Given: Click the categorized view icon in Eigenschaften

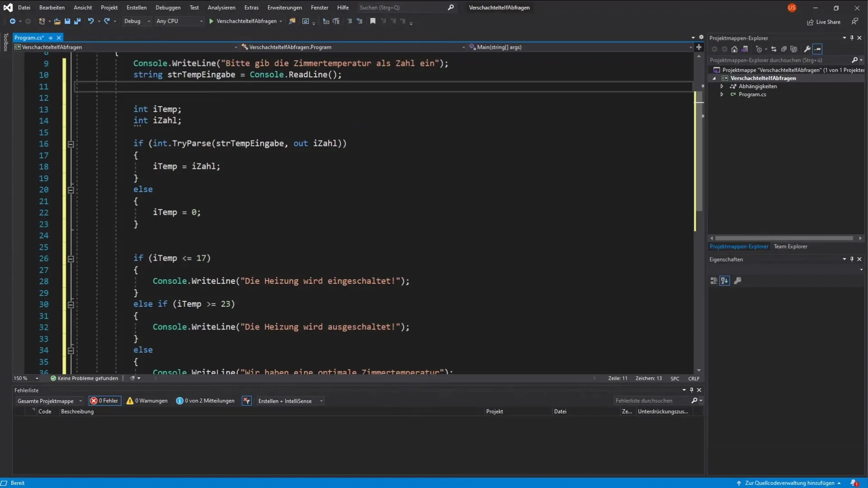Looking at the screenshot, I should (714, 281).
